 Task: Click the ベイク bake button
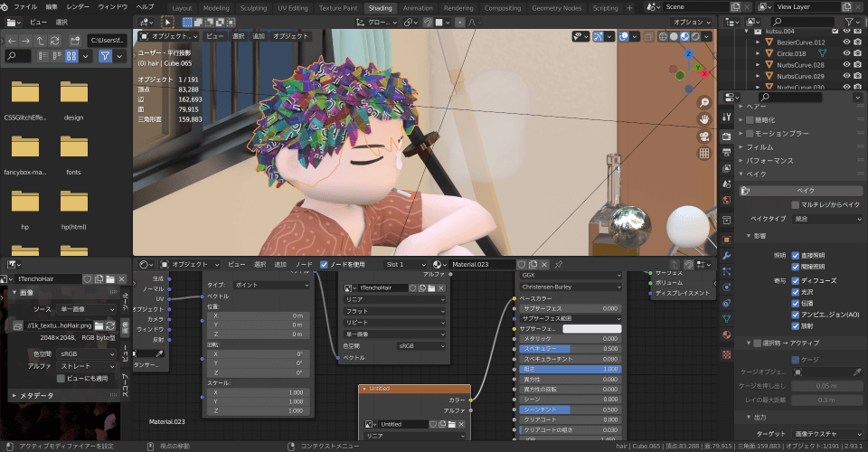coord(800,191)
